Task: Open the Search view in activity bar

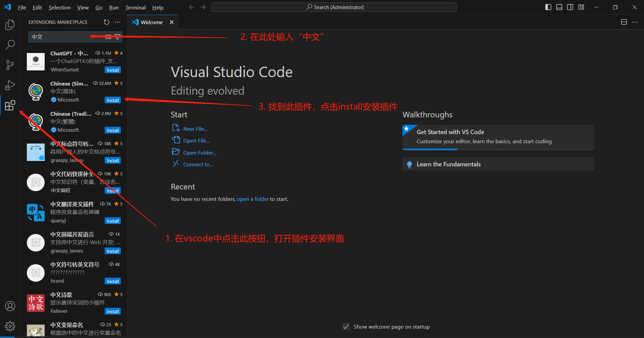Action: pos(10,45)
